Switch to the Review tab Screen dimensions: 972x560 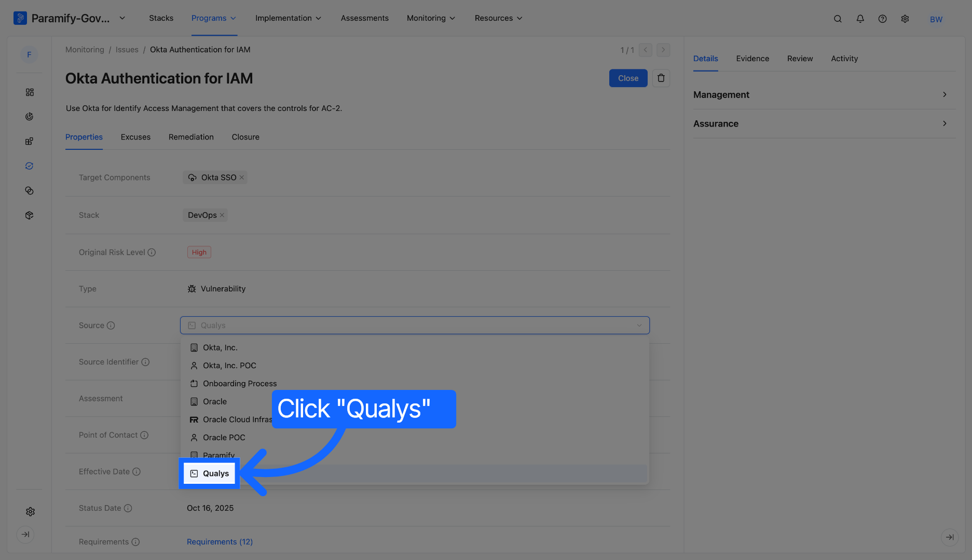(x=800, y=59)
